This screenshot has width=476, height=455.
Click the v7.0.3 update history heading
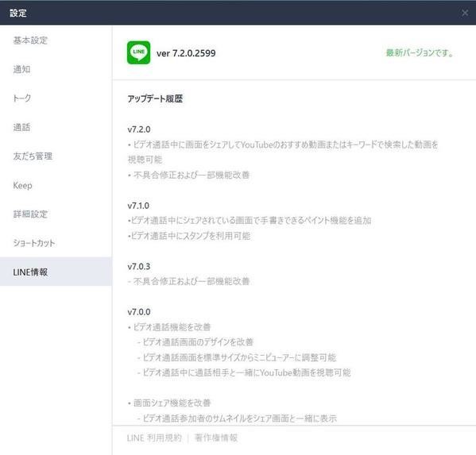coord(139,267)
